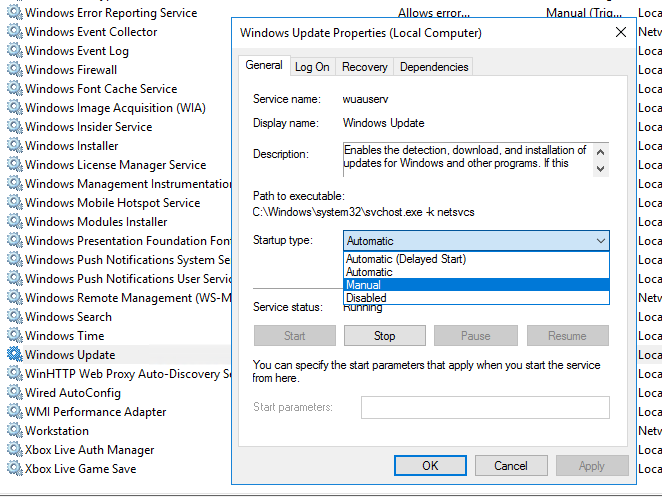Select Windows Firewall service row
Image resolution: width=662 pixels, height=497 pixels.
71,70
